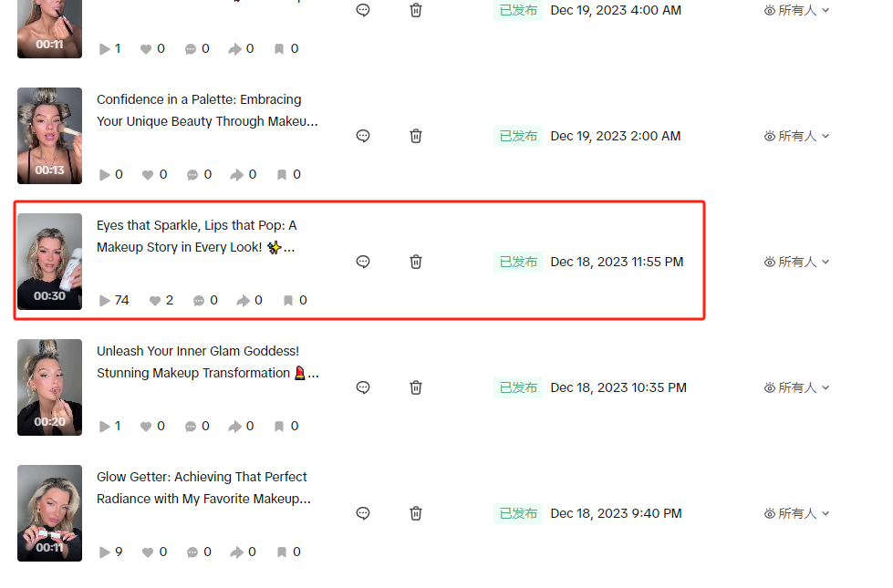Open visibility dropdown for 'Unleash Your Inner Glam' video
This screenshot has width=893, height=588.
(797, 387)
